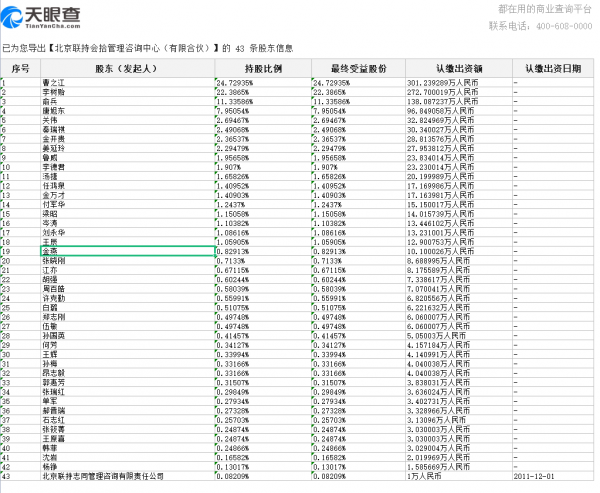The height and width of the screenshot is (493, 600).
Task: Select amount cell 7.338617万人民币
Action: point(459,280)
